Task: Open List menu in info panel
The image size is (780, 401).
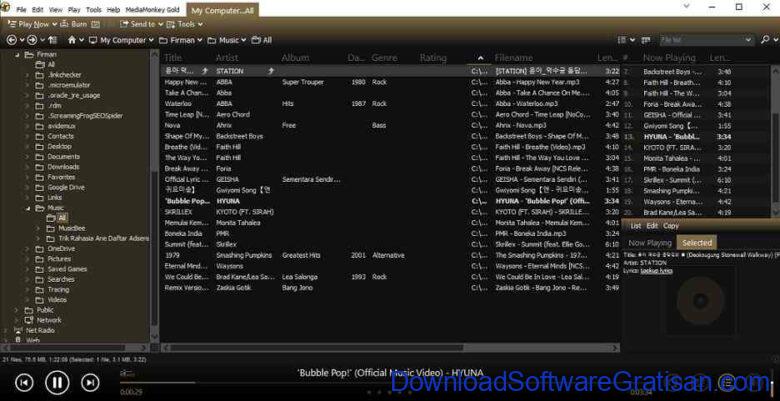Action: coord(636,226)
